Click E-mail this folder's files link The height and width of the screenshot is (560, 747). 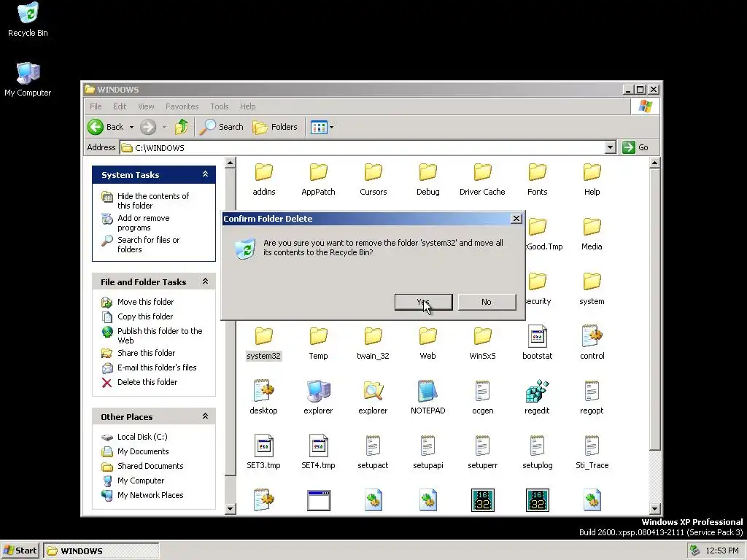click(157, 367)
